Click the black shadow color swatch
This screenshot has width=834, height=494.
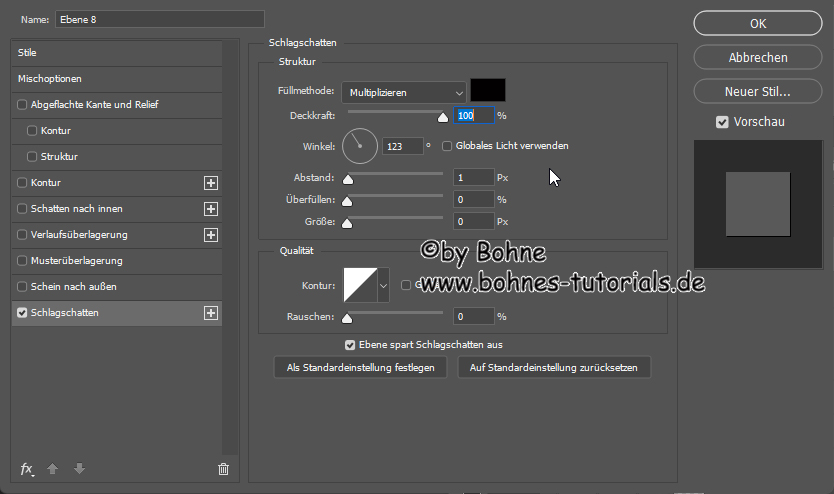[x=489, y=91]
